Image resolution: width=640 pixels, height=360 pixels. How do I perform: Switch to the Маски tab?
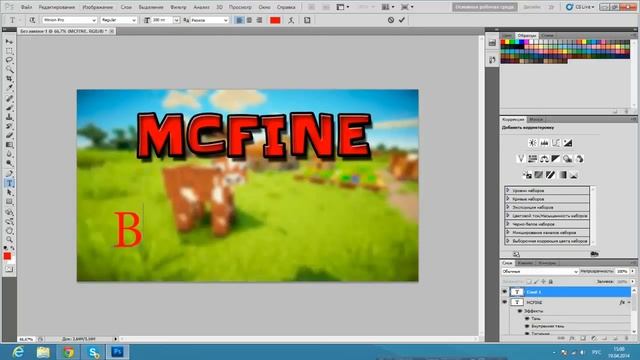(536, 119)
